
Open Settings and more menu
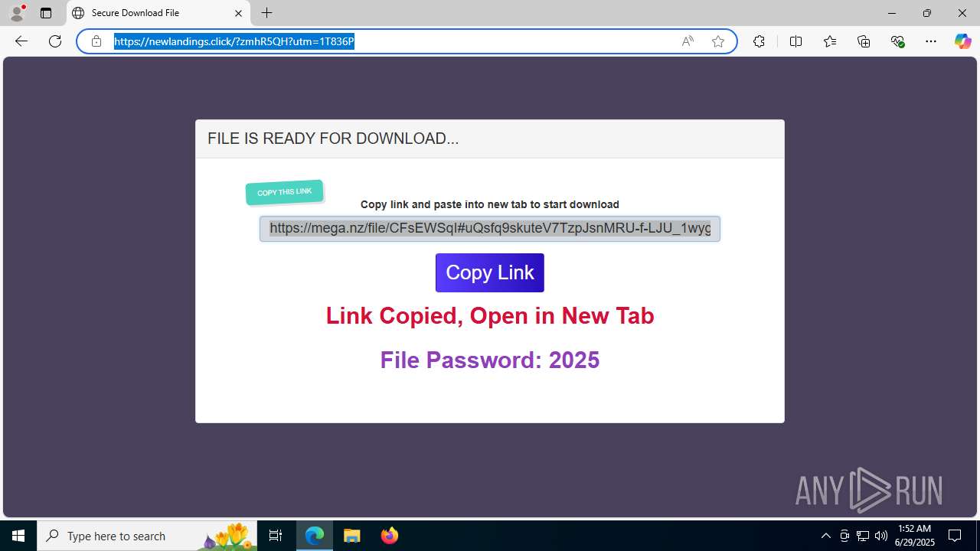[931, 41]
